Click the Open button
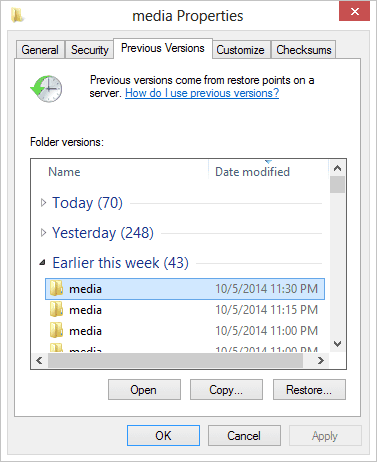Image resolution: width=377 pixels, height=462 pixels. tap(144, 389)
